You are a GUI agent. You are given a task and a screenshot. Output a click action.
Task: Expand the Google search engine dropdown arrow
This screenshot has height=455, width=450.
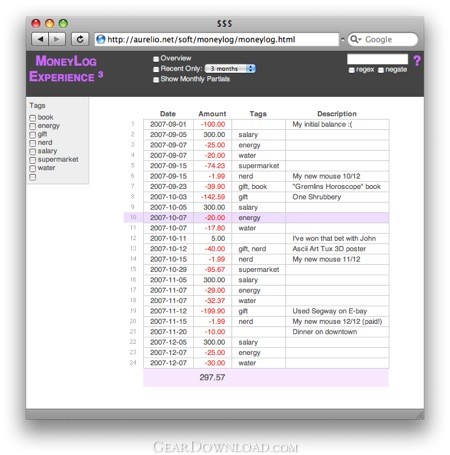point(360,39)
